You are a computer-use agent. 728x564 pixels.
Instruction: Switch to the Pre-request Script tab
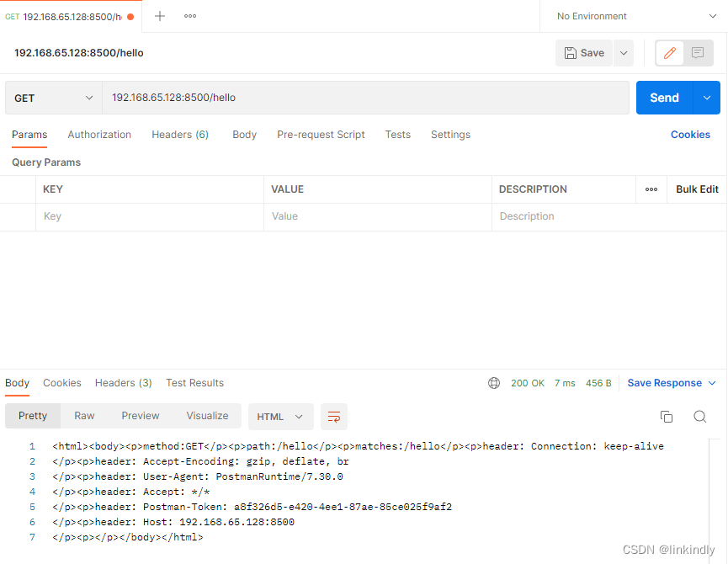tap(322, 135)
